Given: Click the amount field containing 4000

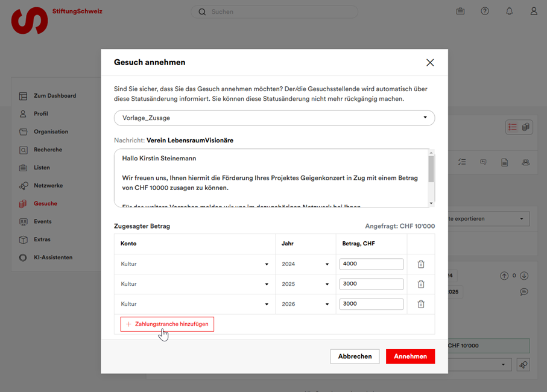Looking at the screenshot, I should tap(371, 264).
